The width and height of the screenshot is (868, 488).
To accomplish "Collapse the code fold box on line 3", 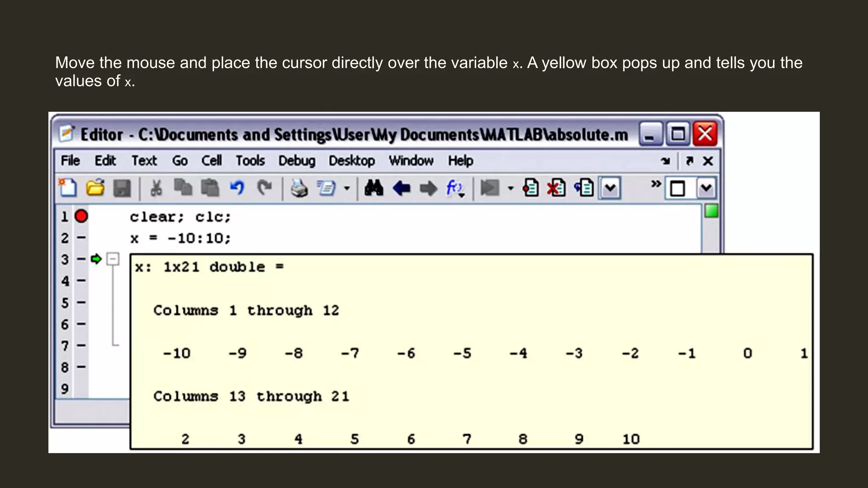I will tap(113, 259).
